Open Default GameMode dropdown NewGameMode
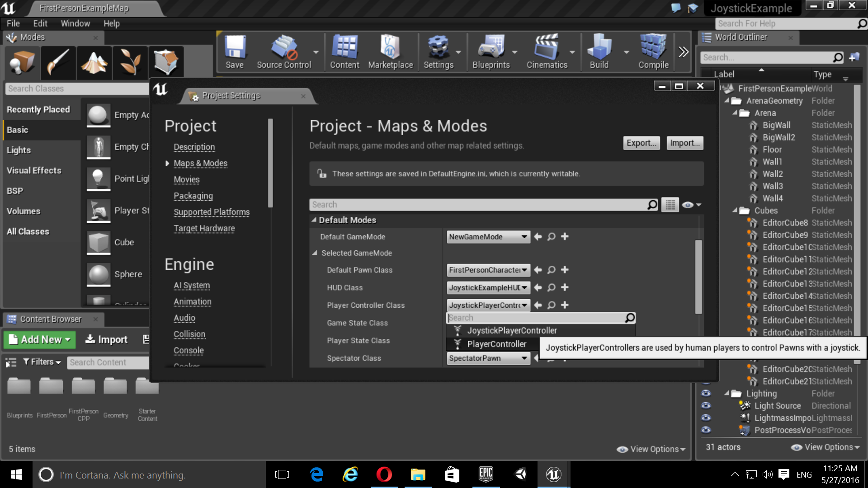 488,237
